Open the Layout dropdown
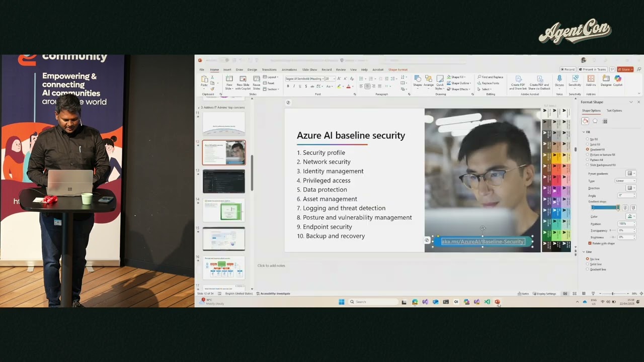This screenshot has width=644, height=362. click(x=270, y=77)
